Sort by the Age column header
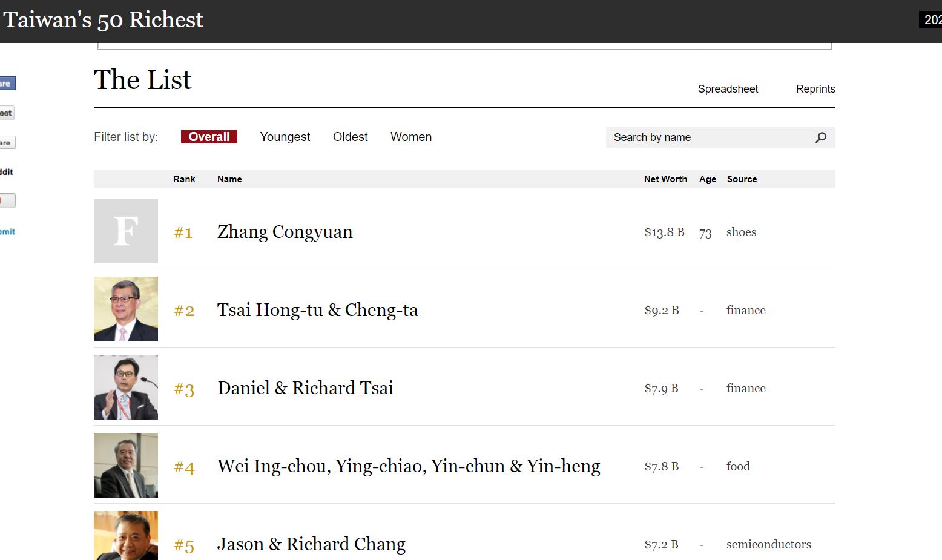Viewport: 942px width, 560px height. (x=708, y=179)
